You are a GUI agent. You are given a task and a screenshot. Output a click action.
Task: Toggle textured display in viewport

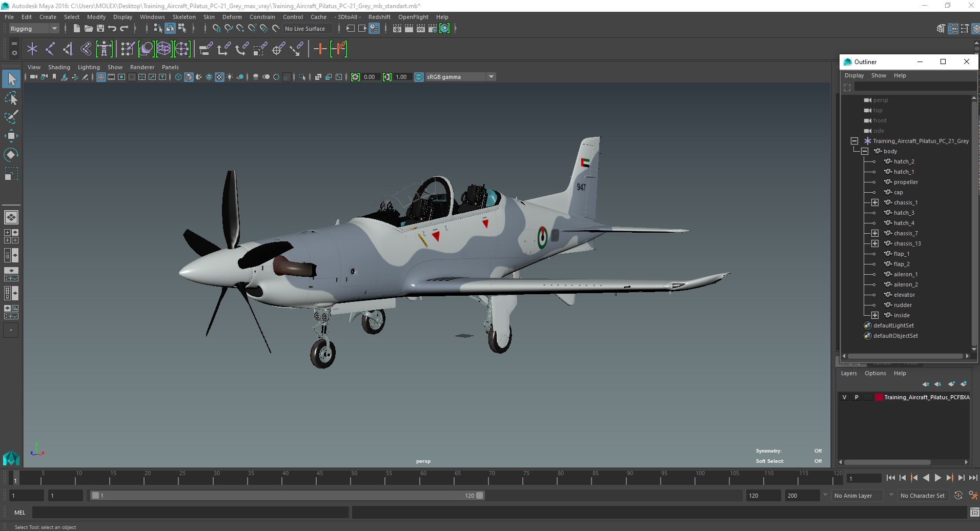(219, 77)
